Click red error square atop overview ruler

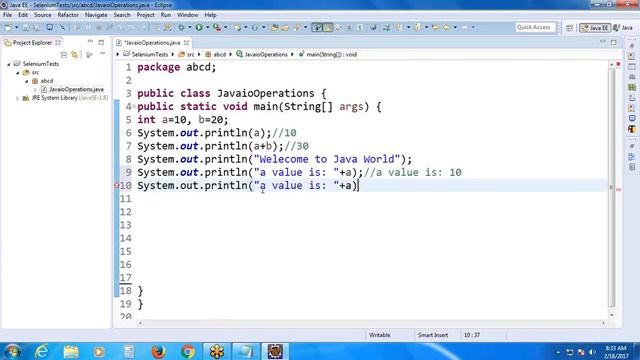point(618,64)
